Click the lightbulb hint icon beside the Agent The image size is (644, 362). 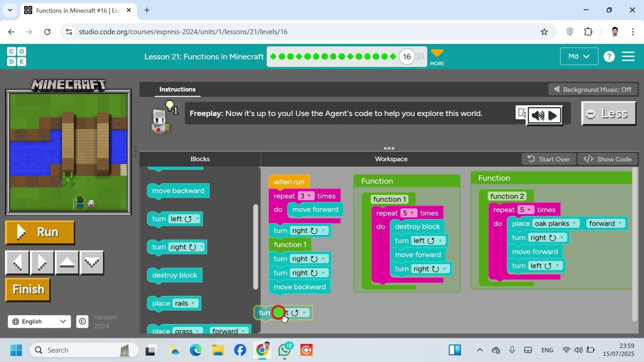[171, 106]
